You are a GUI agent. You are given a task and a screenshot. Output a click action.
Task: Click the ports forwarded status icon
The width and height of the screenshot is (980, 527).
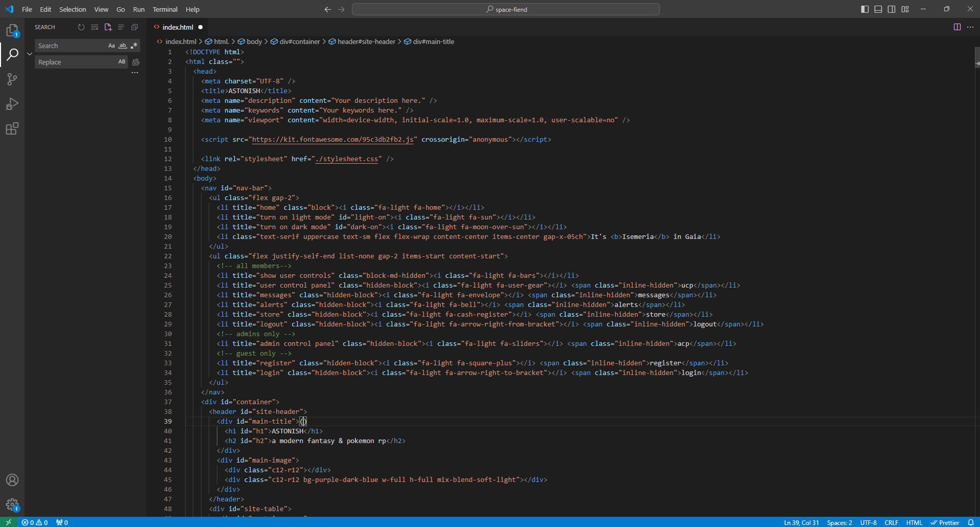[62, 522]
